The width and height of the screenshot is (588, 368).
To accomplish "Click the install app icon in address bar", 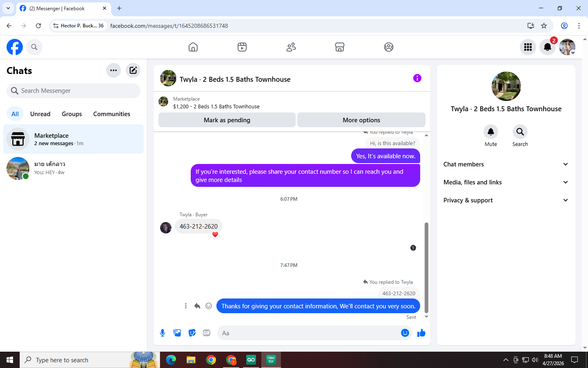I will [x=530, y=26].
